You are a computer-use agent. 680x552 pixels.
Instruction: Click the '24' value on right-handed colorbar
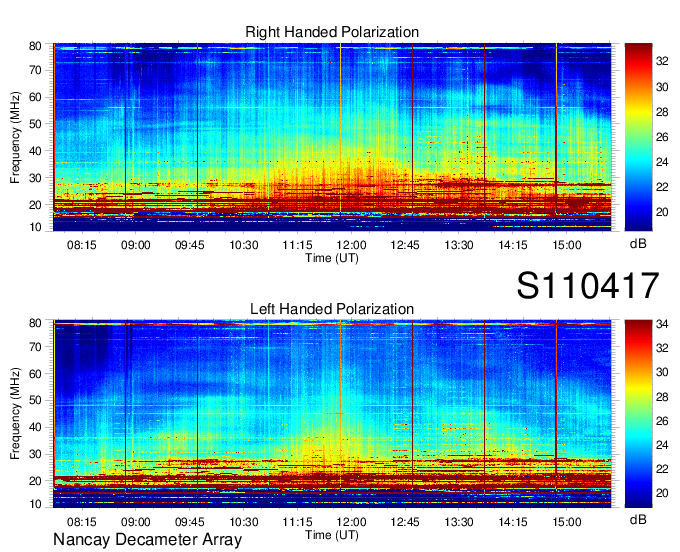[662, 162]
